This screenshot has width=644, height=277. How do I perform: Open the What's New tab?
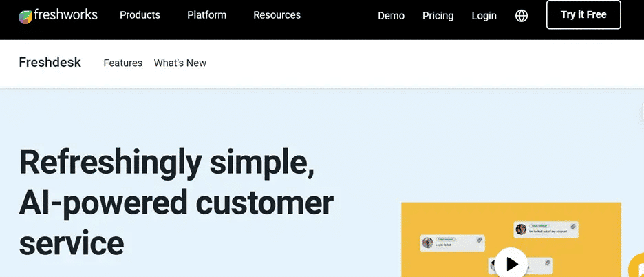180,63
